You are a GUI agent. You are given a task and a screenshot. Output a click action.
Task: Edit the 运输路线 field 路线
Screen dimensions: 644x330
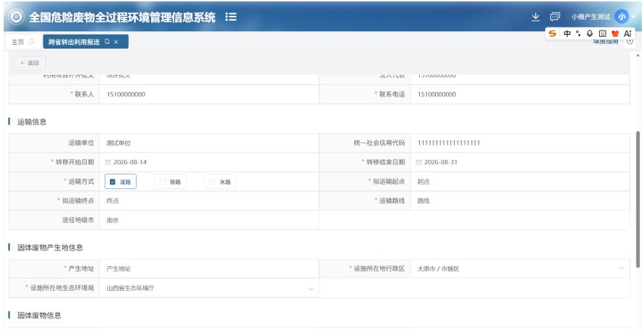(520, 200)
